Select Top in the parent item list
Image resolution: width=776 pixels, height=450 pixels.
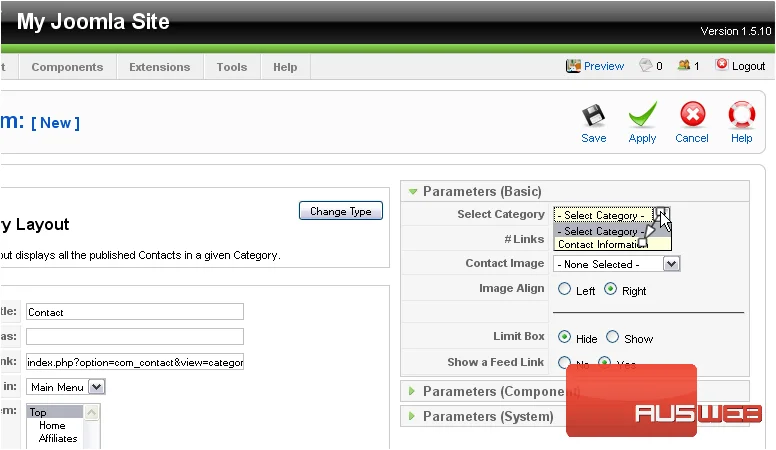(54, 412)
